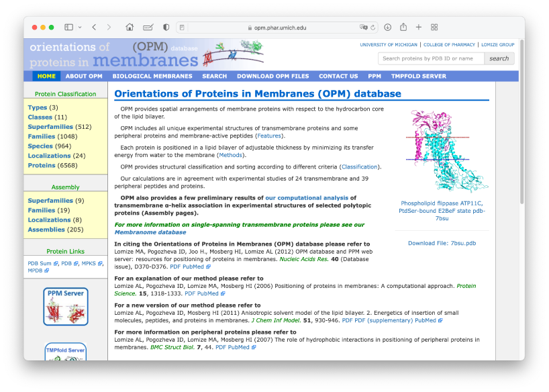
Task: Open Families (1048) classification link
Action: pos(42,137)
